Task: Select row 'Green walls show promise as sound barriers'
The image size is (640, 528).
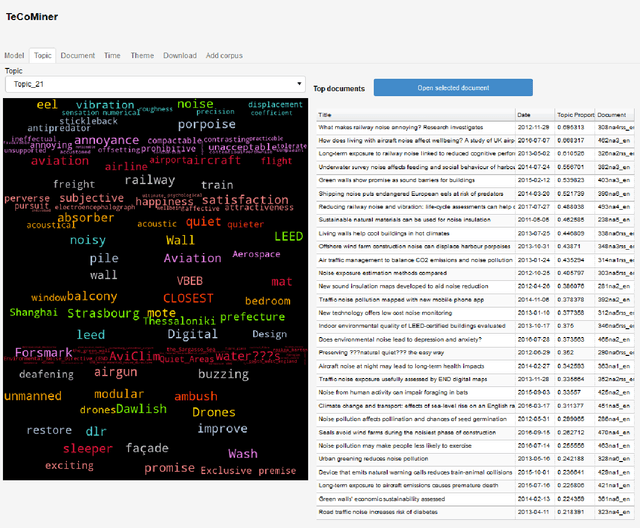Action: tap(414, 180)
